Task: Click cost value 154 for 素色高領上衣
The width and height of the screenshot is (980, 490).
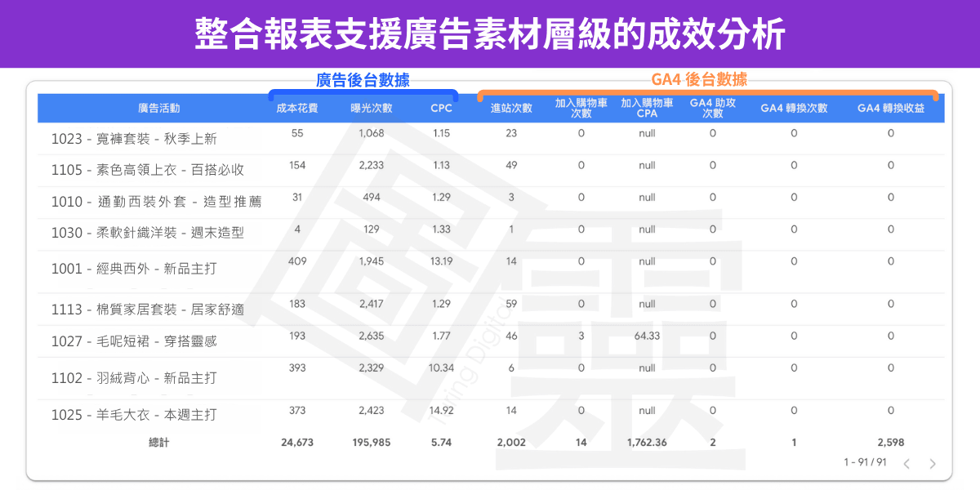Action: [x=297, y=165]
